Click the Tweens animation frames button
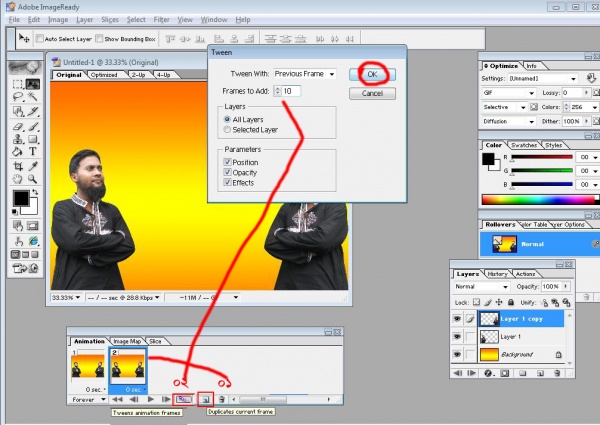 [185, 398]
